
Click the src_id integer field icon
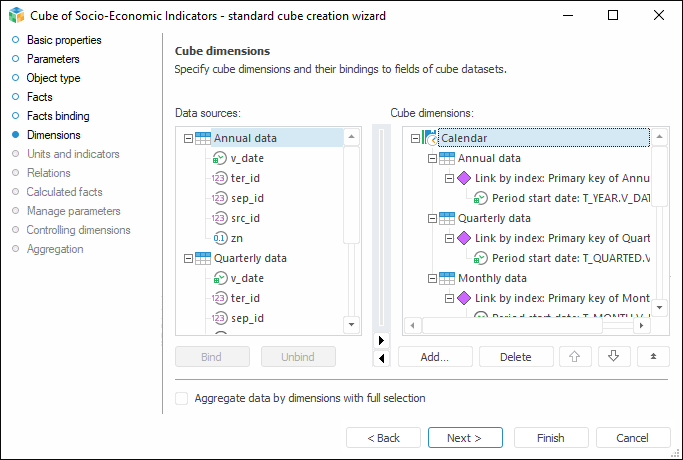tap(221, 218)
